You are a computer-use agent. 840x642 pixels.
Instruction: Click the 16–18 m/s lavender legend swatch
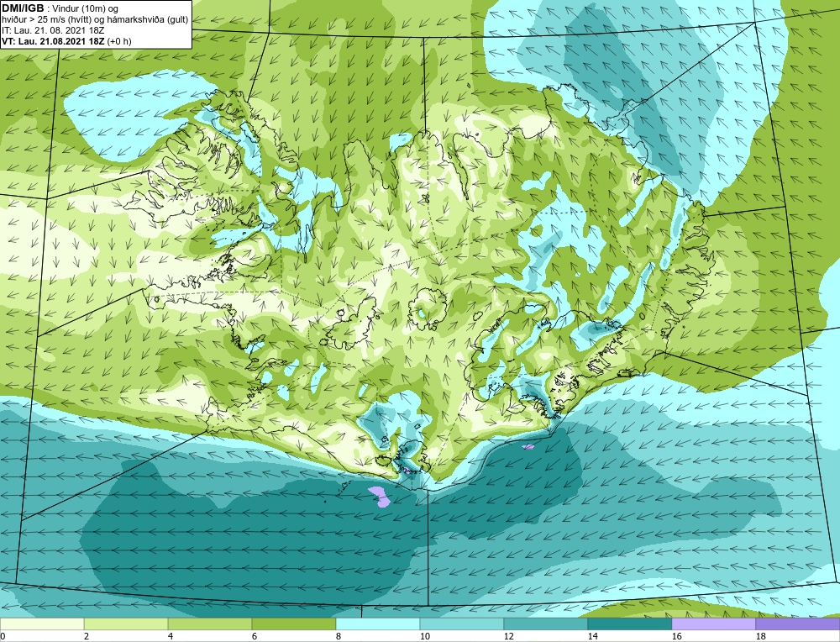(x=713, y=624)
